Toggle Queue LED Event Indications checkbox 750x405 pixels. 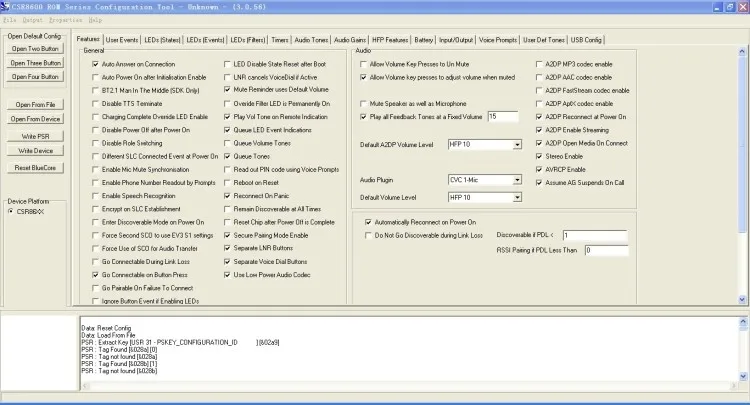coord(227,130)
